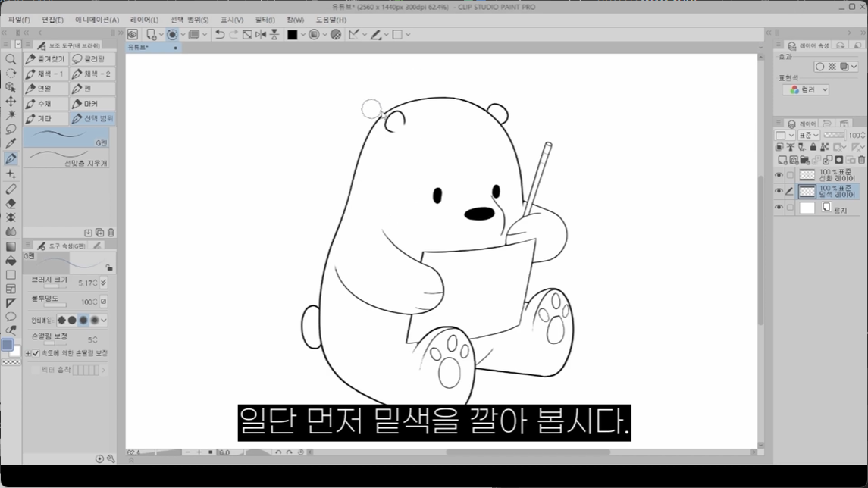The image size is (868, 488).
Task: Click the flip horizontal icon in command bar
Action: coord(261,34)
